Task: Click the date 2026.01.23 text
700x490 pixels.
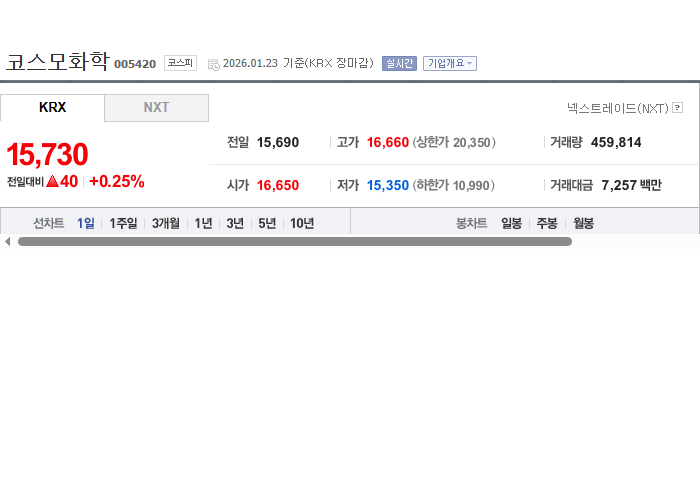Action: (250, 63)
